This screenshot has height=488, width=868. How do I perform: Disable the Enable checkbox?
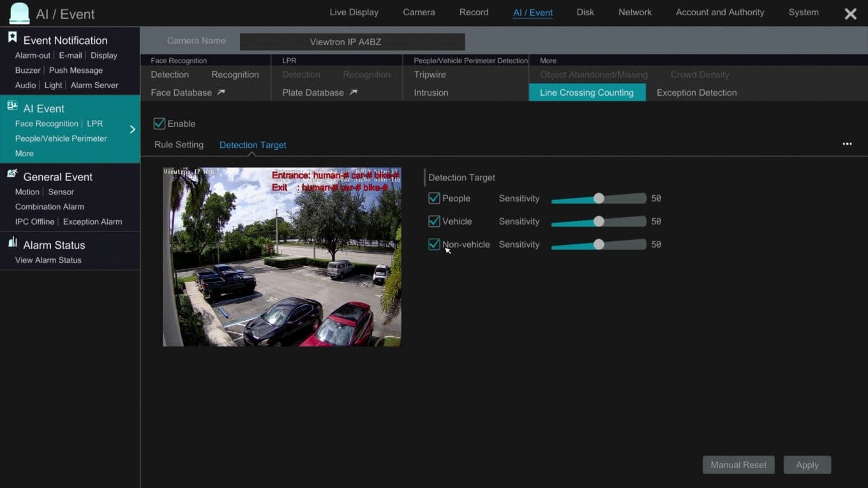pyautogui.click(x=159, y=123)
